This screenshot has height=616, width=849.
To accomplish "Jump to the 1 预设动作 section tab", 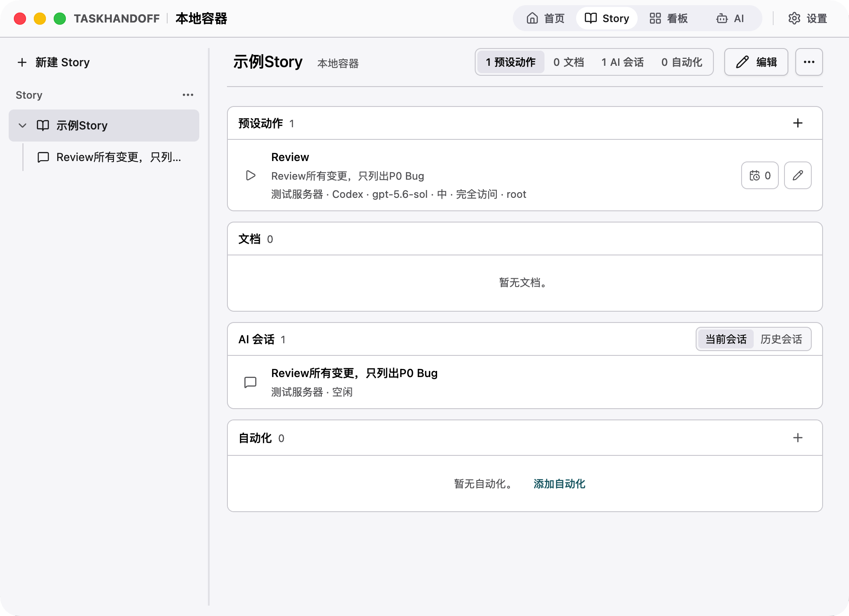I will pyautogui.click(x=511, y=62).
